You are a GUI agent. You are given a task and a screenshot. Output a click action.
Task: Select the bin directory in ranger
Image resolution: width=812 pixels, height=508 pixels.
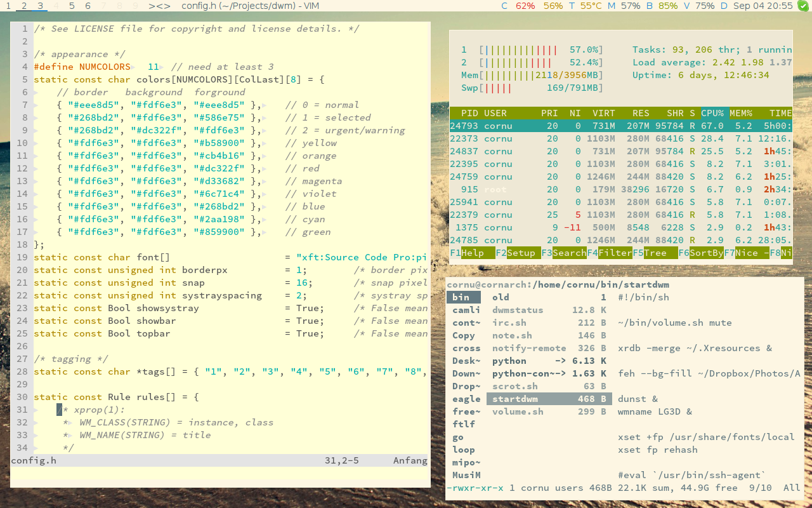[x=463, y=297]
